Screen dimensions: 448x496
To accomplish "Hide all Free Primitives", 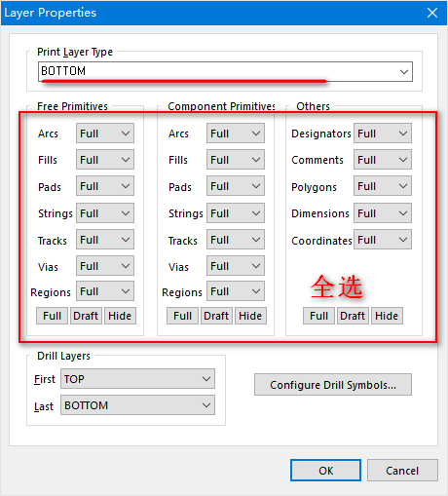I will pos(120,316).
